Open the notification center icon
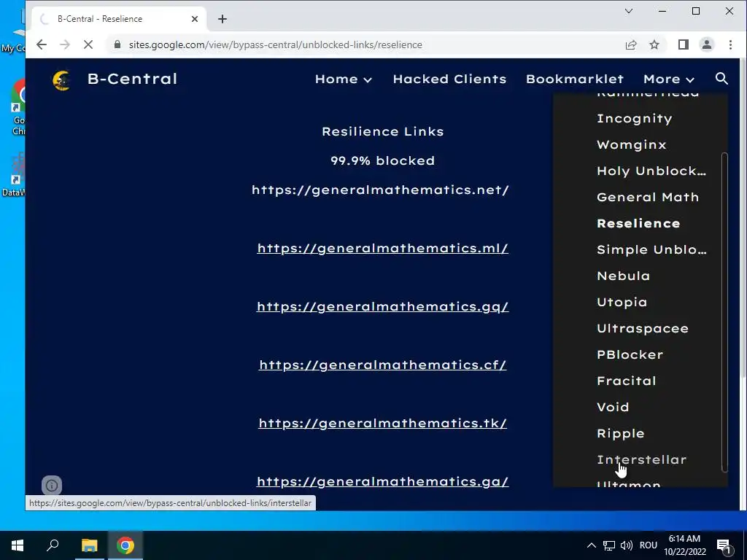Screen dimensions: 747x560 pos(724,545)
